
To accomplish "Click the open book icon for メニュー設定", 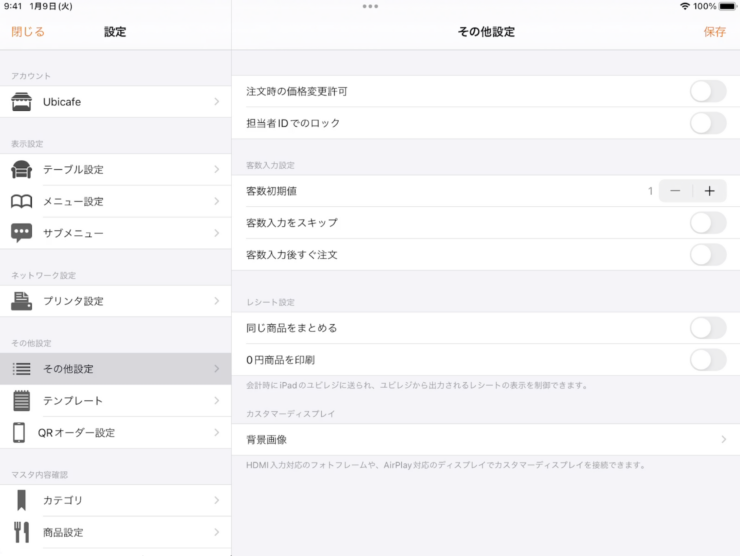I will pyautogui.click(x=21, y=202).
